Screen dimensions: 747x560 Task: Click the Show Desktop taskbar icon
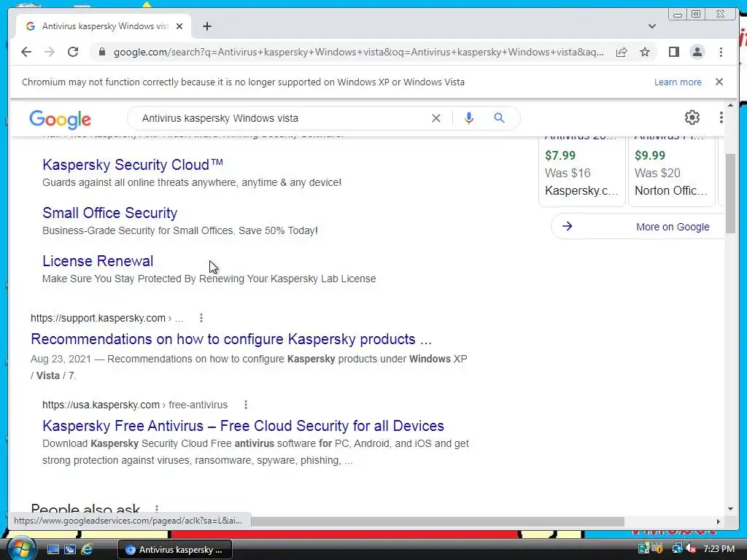[x=53, y=550]
